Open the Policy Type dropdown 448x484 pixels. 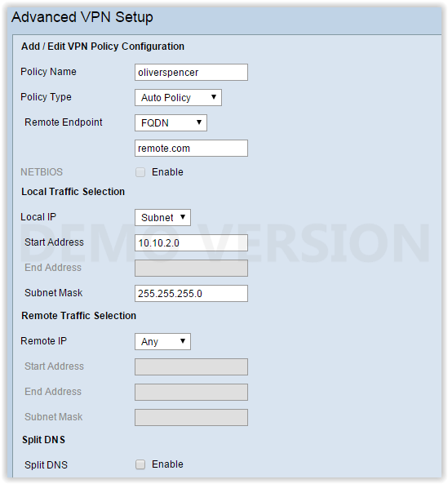tap(178, 98)
